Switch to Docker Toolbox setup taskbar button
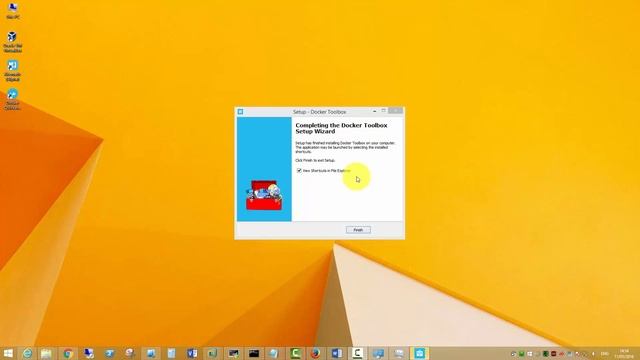 [420, 353]
